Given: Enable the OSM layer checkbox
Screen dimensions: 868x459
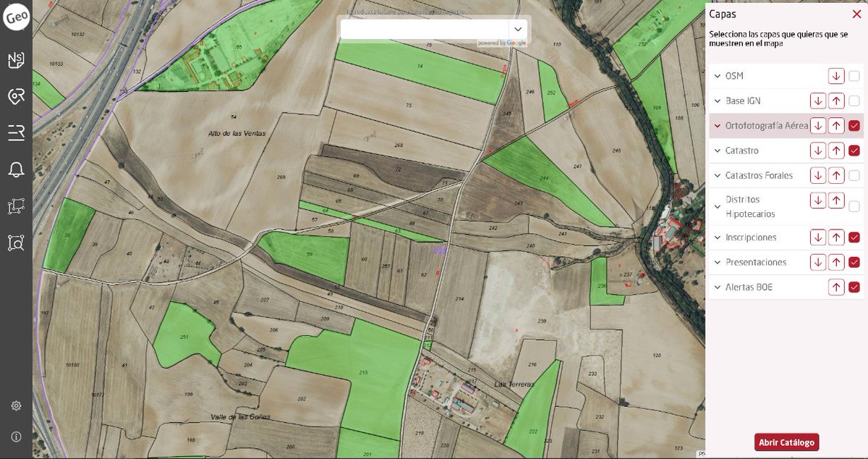Looking at the screenshot, I should point(854,76).
